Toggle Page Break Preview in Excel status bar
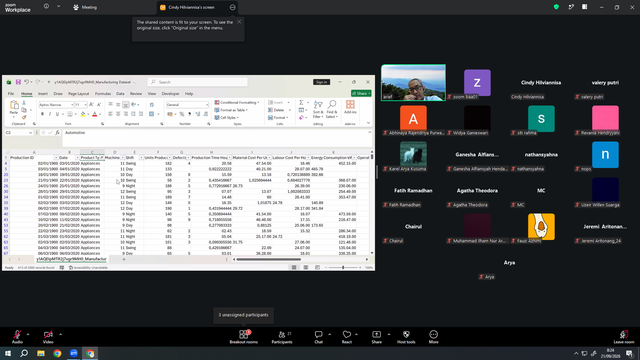640x360 pixels. pyautogui.click(x=318, y=267)
